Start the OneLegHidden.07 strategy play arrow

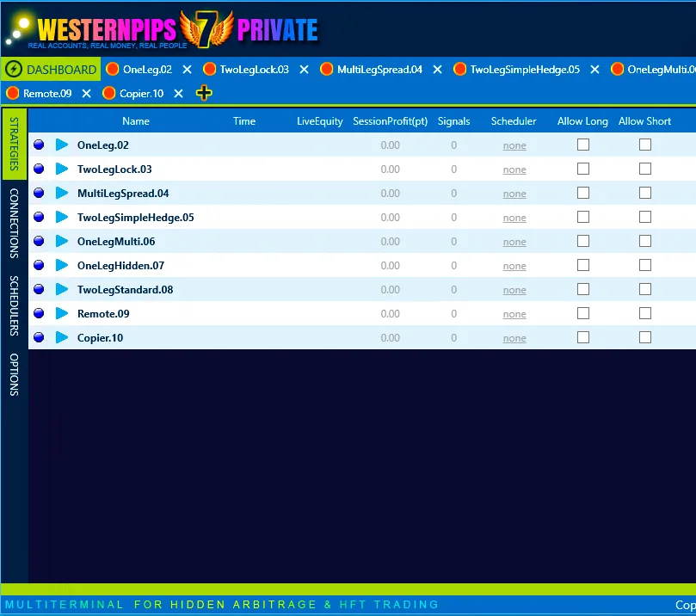[x=62, y=265]
